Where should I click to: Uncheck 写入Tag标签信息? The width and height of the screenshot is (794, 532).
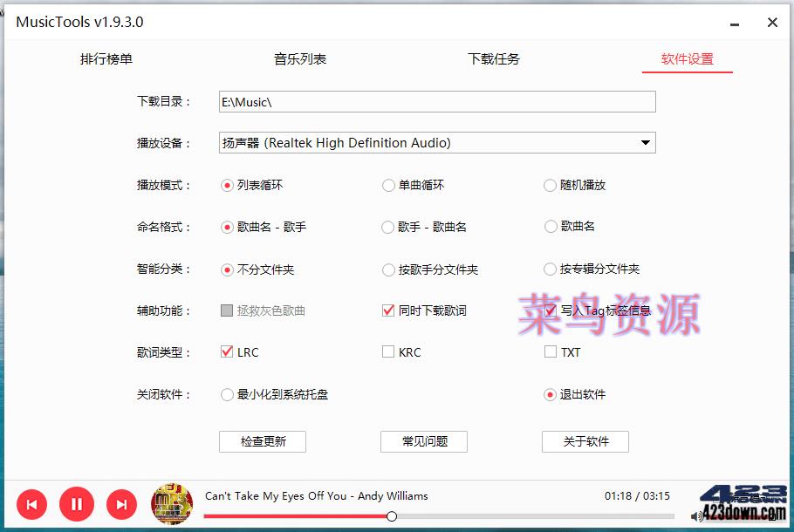(550, 310)
